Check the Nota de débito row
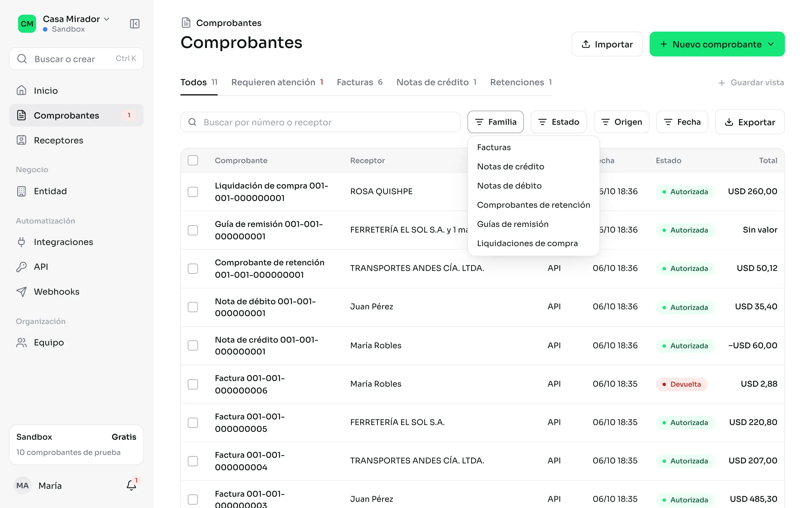Viewport: 812px width, 508px height. (x=193, y=307)
